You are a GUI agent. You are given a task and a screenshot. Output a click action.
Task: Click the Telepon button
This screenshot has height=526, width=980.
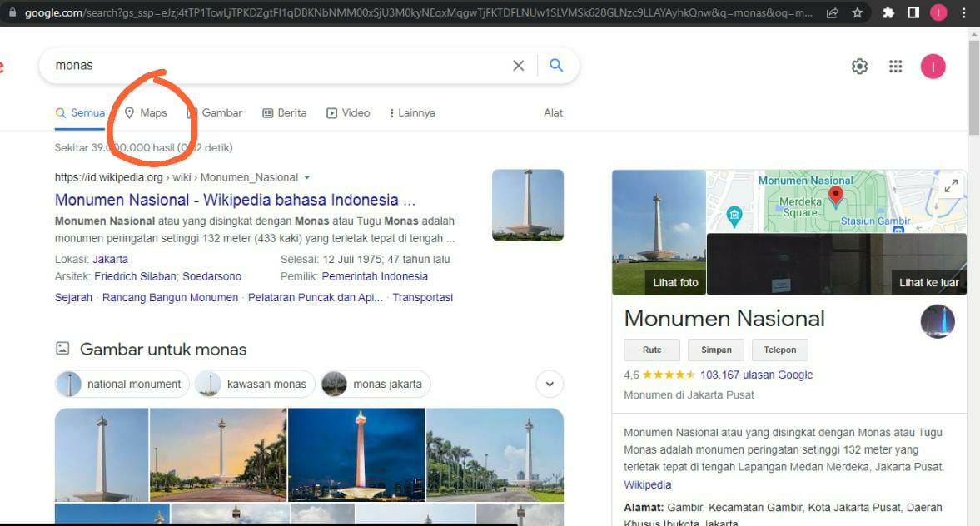(780, 350)
